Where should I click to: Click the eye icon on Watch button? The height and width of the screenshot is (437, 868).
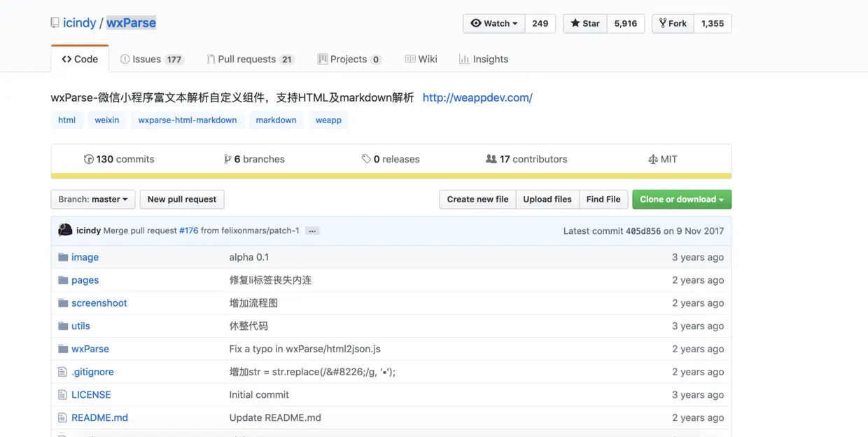[476, 23]
